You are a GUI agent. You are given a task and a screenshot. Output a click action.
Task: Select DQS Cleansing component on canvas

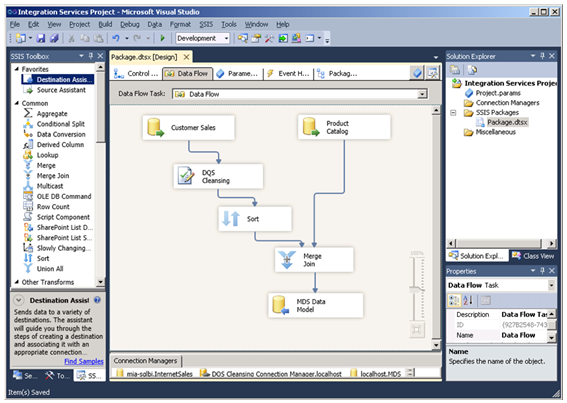218,177
